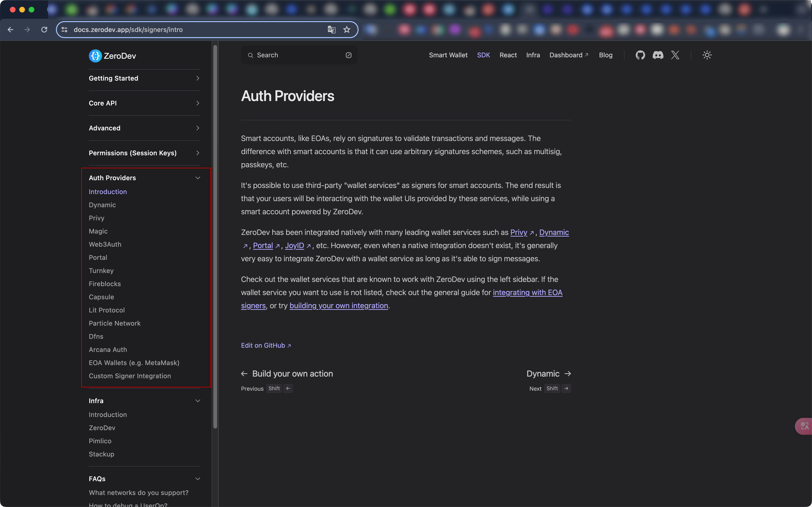This screenshot has width=812, height=507.
Task: Select Arcana Auth in the sidebar
Action: tap(108, 349)
